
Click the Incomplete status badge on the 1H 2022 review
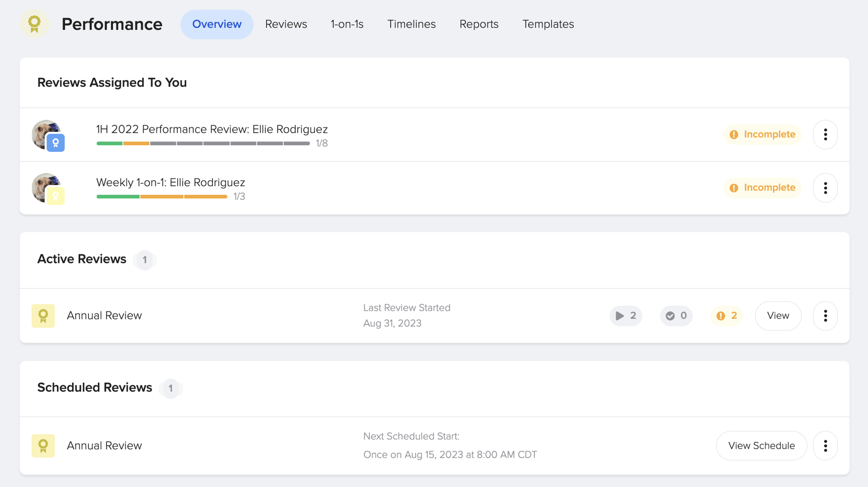[762, 134]
